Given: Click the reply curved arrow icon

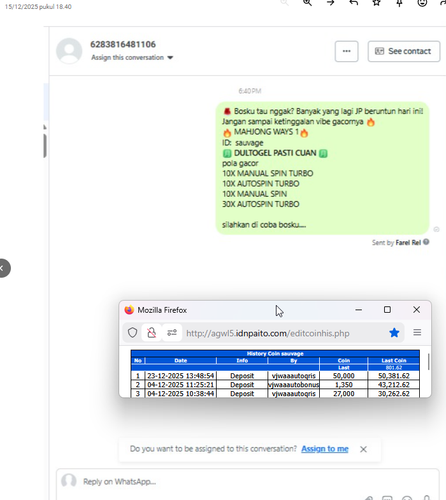Looking at the screenshot, I should point(354,3).
